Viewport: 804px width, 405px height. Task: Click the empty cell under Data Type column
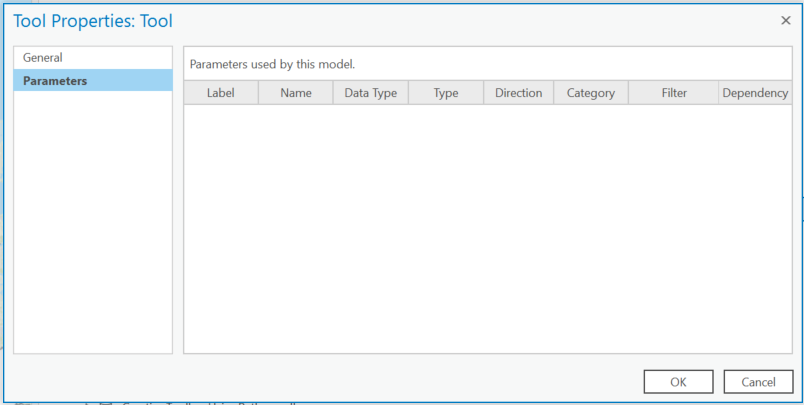370,118
